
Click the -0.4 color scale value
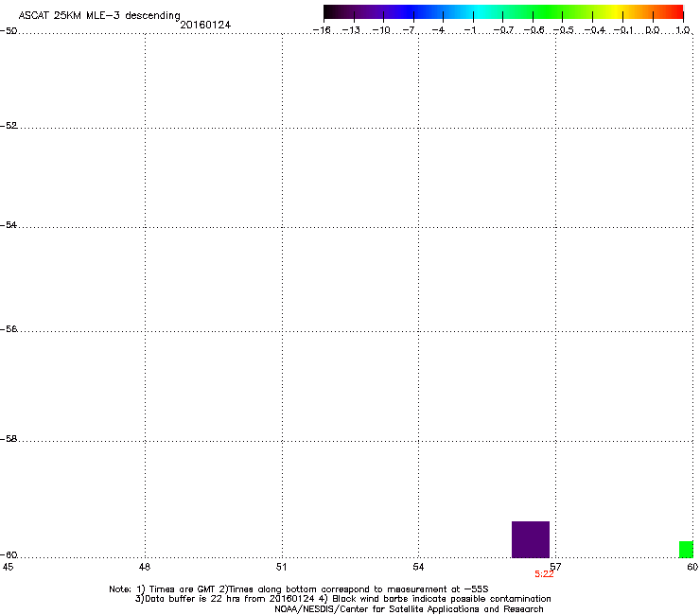(595, 30)
